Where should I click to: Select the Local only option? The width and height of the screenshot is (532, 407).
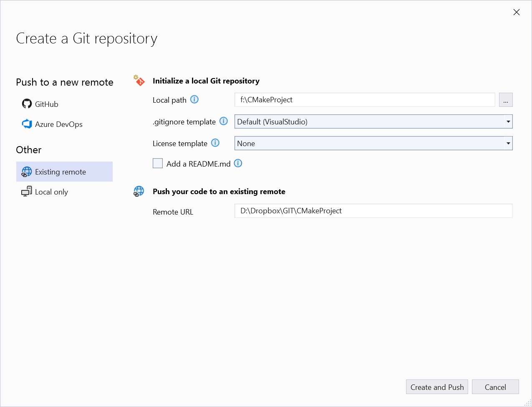tap(51, 192)
